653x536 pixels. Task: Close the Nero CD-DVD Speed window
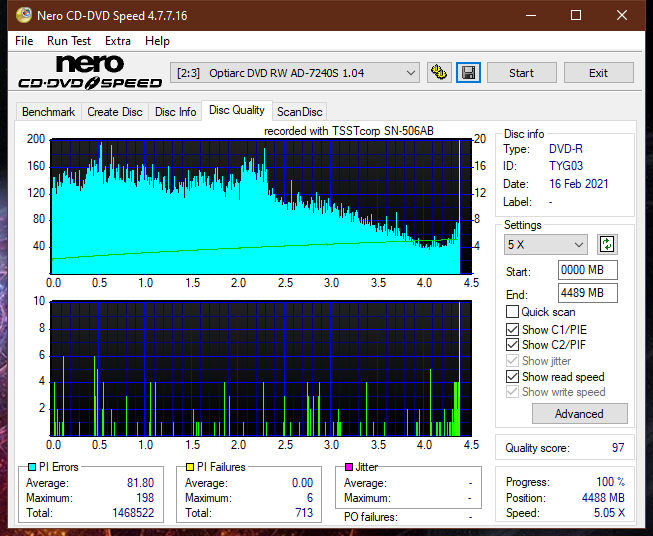(622, 15)
